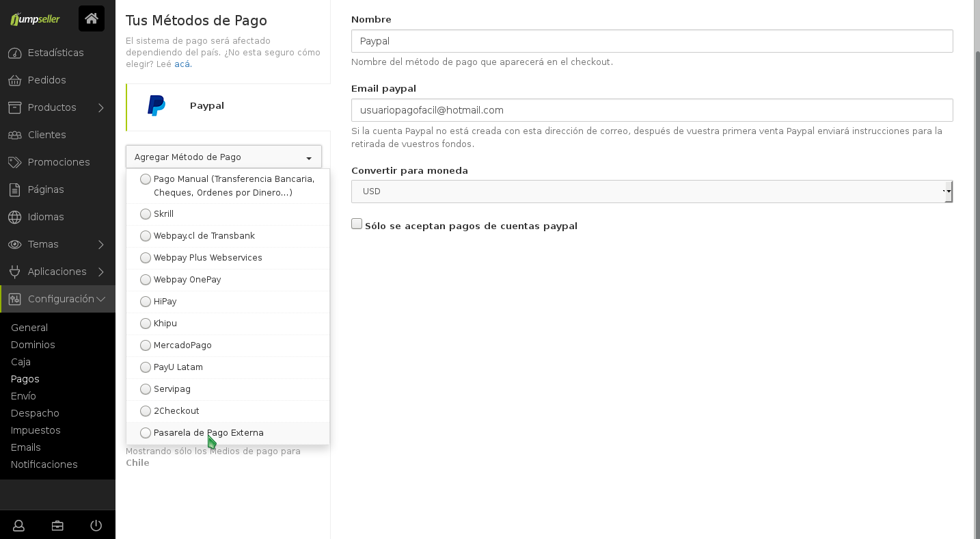Click the Aplicaciones plug icon
The width and height of the screenshot is (980, 539).
(x=14, y=272)
